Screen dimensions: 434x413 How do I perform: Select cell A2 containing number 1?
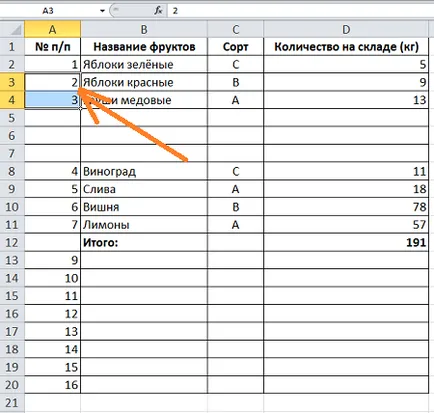[x=52, y=64]
